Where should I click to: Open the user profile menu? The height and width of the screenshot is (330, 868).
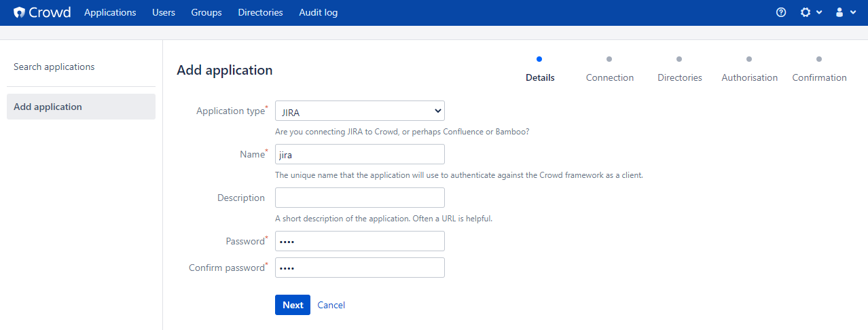[x=845, y=12]
